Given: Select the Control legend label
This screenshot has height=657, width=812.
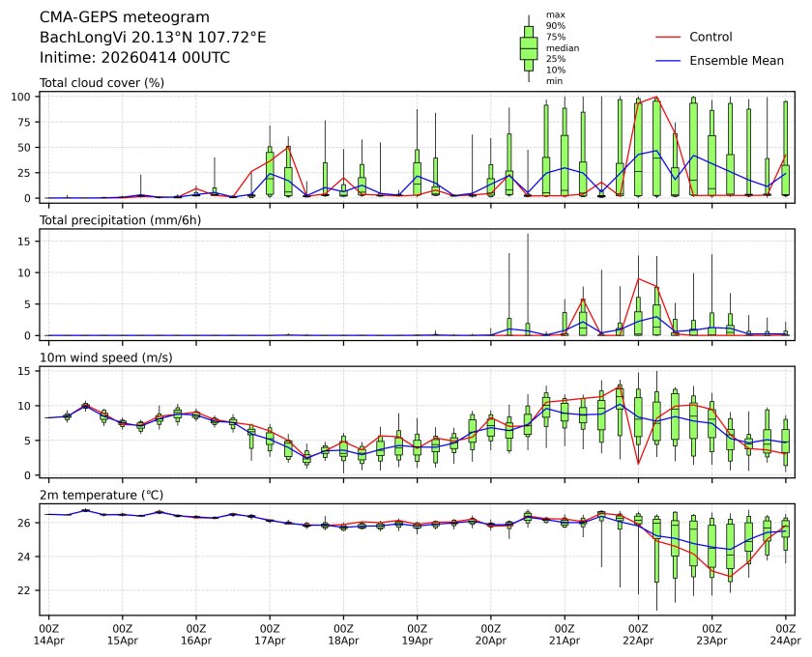Looking at the screenshot, I should click(x=710, y=37).
